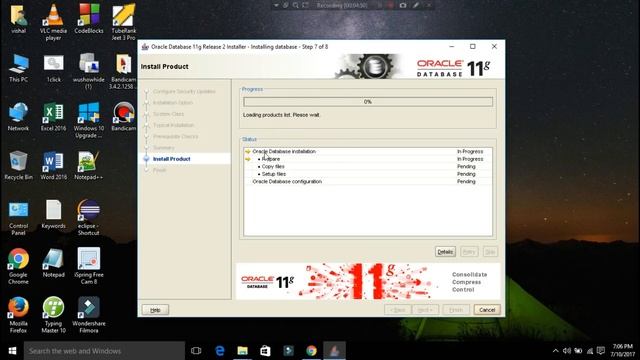This screenshot has height=360, width=640.
Task: Select the Oracle Database configuration row
Action: pos(368,181)
